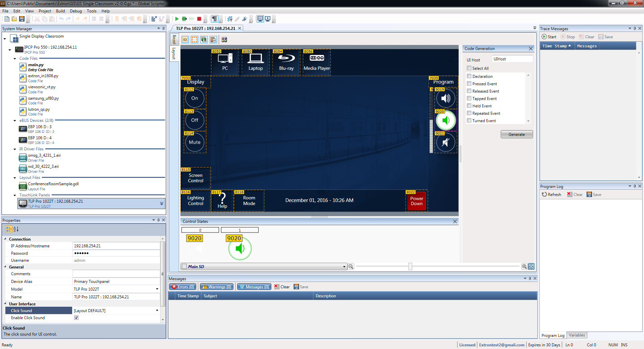Image resolution: width=644 pixels, height=349 pixels.
Task: Click the zoom-out magnifier beside the zoom slider
Action: click(x=351, y=266)
